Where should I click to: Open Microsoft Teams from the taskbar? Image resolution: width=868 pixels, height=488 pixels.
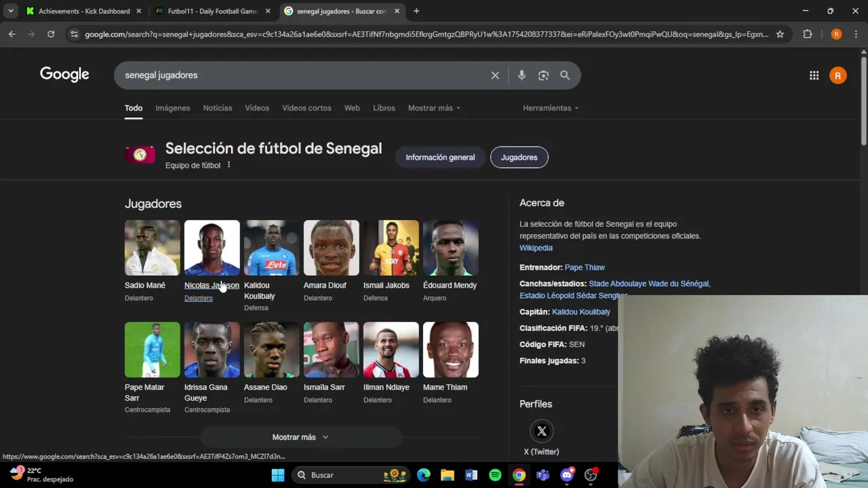click(x=542, y=475)
